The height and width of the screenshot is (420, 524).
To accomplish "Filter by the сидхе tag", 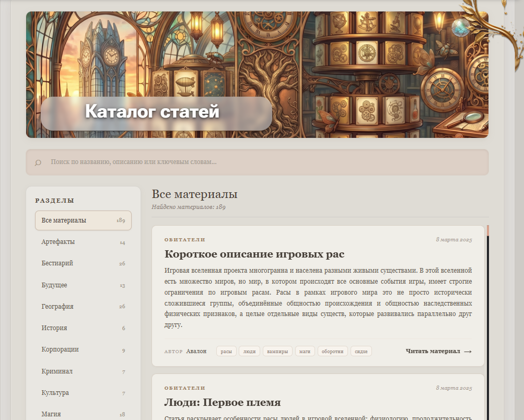I will (x=361, y=351).
